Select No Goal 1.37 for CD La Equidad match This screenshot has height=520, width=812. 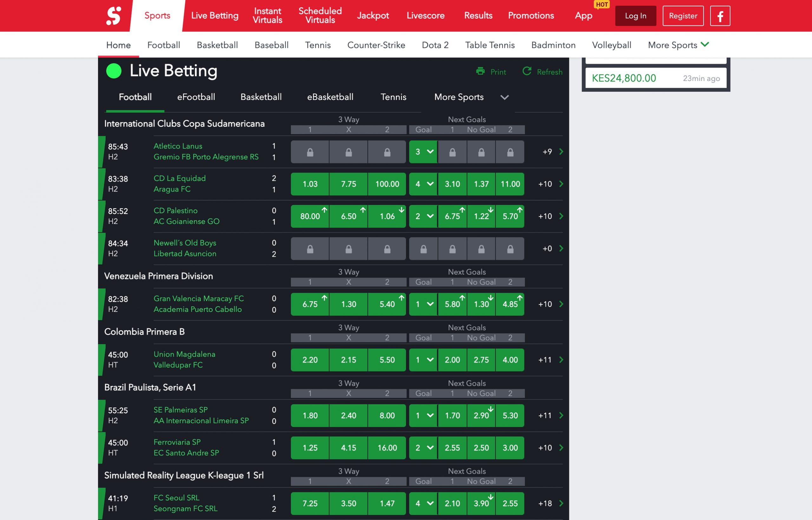pyautogui.click(x=481, y=184)
